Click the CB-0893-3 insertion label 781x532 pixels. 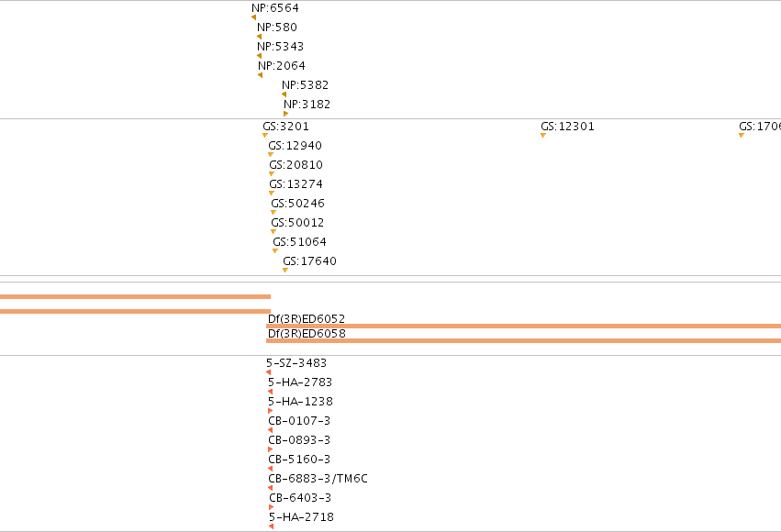tap(299, 440)
